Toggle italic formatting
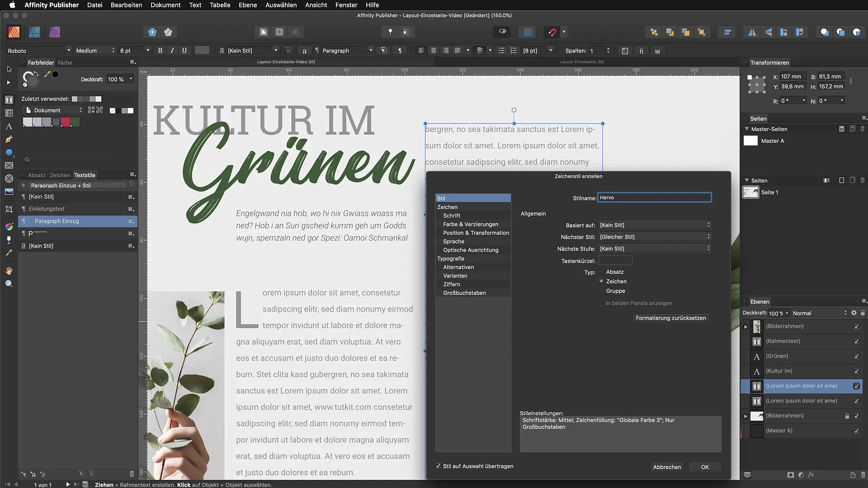This screenshot has width=868, height=488. coord(172,51)
